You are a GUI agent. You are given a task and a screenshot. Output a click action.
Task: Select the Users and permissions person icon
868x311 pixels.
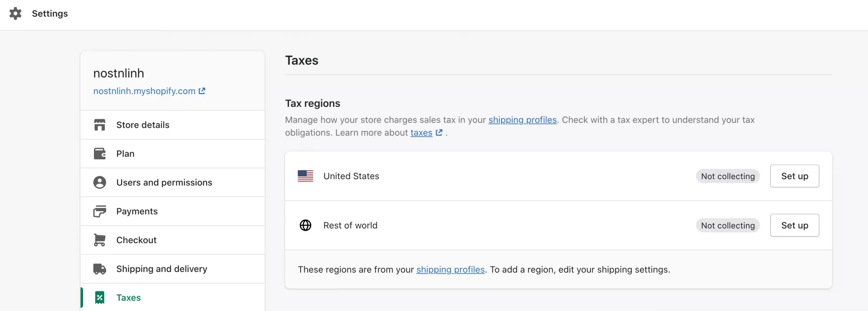tap(99, 182)
